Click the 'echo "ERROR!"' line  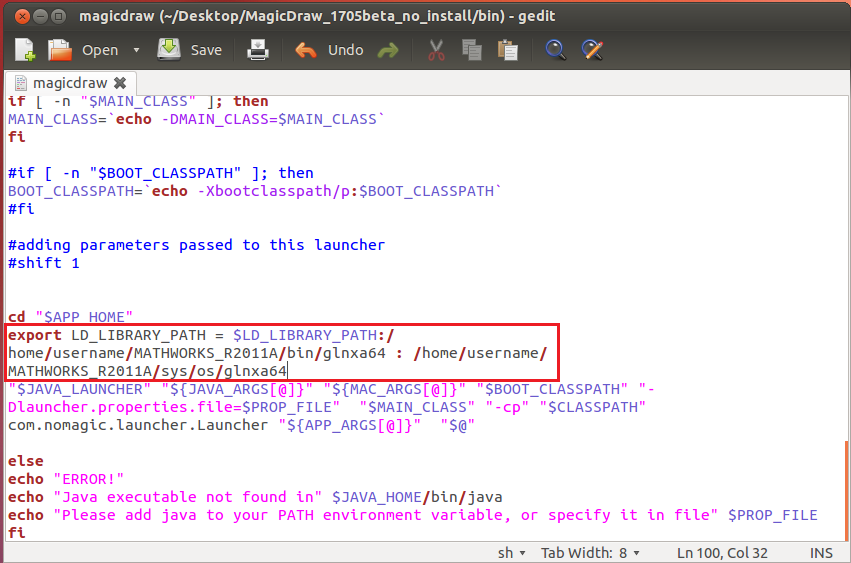tap(66, 479)
